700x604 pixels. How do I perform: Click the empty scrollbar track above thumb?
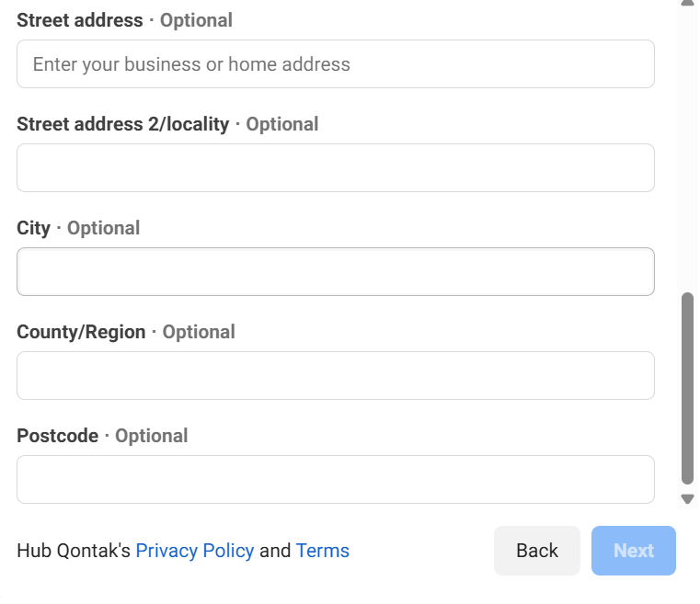click(x=687, y=147)
